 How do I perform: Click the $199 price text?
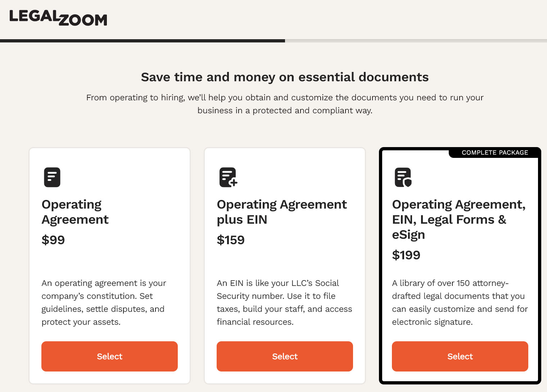tap(406, 255)
